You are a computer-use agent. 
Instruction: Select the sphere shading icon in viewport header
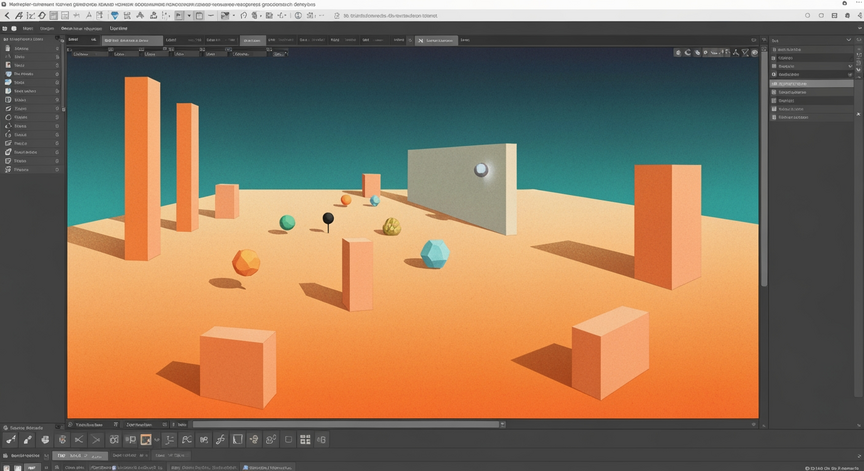point(678,52)
